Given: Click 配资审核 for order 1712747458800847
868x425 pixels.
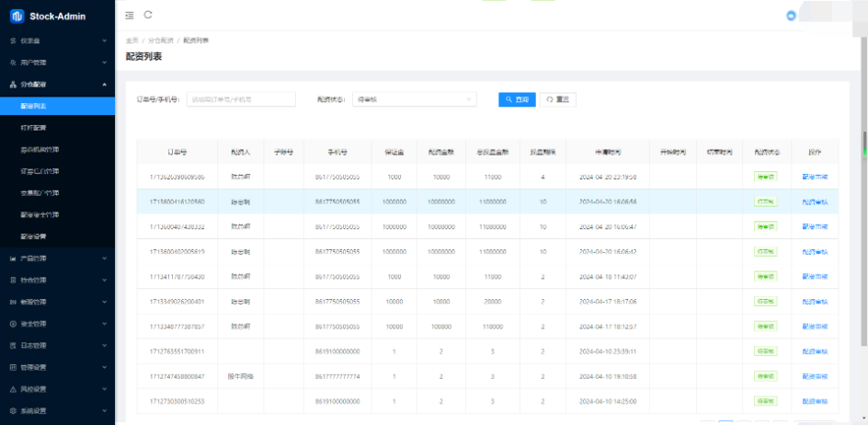Looking at the screenshot, I should tap(815, 376).
